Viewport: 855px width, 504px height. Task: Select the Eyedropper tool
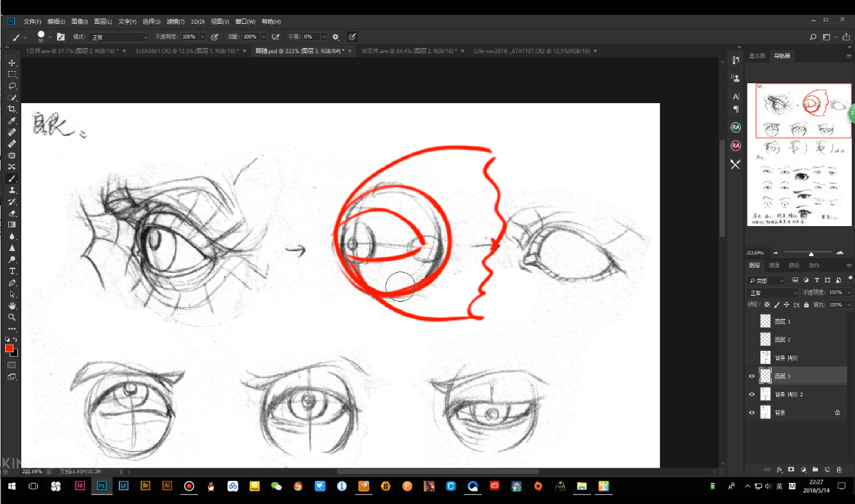12,120
